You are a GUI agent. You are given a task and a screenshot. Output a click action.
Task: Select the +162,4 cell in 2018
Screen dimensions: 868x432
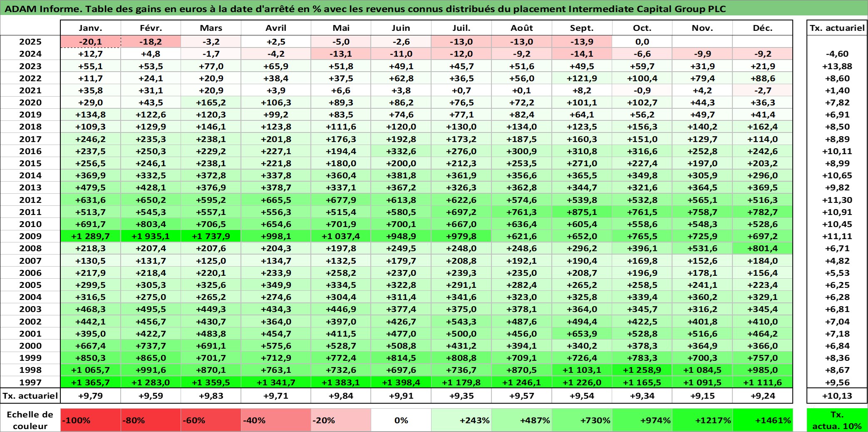pyautogui.click(x=762, y=127)
